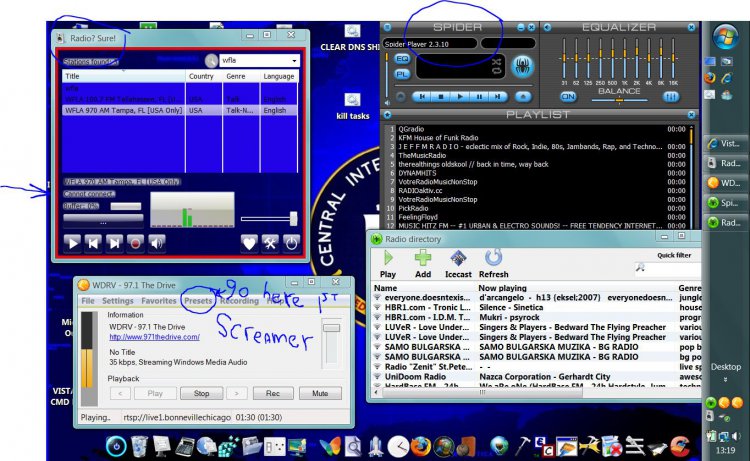Click Mute button in WDRV player
The image size is (750, 461).
(320, 393)
